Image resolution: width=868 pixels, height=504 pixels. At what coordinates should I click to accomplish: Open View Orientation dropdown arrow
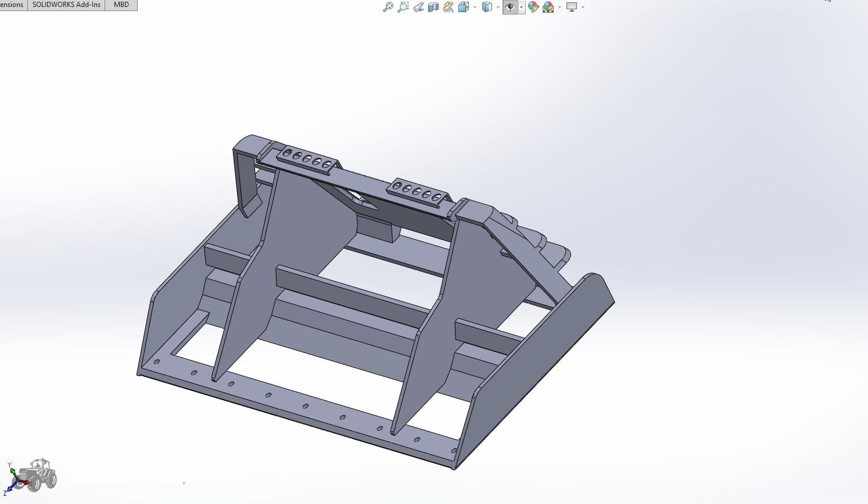[475, 7]
